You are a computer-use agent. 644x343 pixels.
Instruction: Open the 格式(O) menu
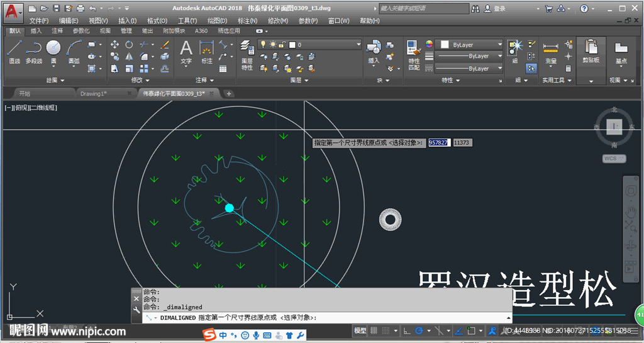pyautogui.click(x=157, y=21)
